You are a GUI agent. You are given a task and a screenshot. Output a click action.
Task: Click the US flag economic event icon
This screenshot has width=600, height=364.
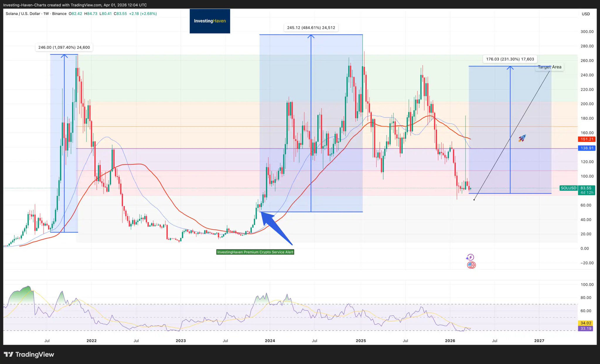click(x=471, y=265)
